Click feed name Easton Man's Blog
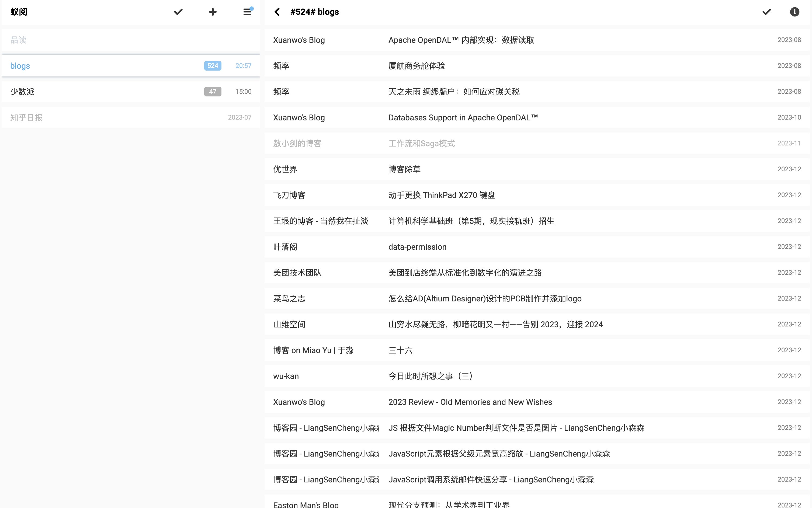The image size is (812, 508). tap(306, 504)
